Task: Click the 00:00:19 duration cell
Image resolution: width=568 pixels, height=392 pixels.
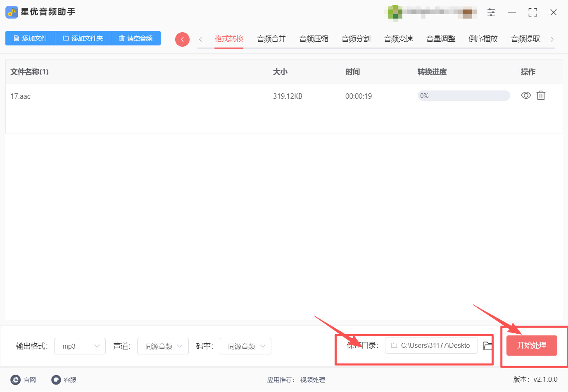Action: (359, 96)
